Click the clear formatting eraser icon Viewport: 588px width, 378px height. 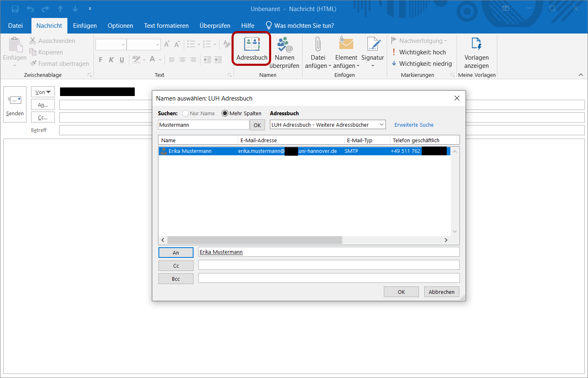point(227,44)
